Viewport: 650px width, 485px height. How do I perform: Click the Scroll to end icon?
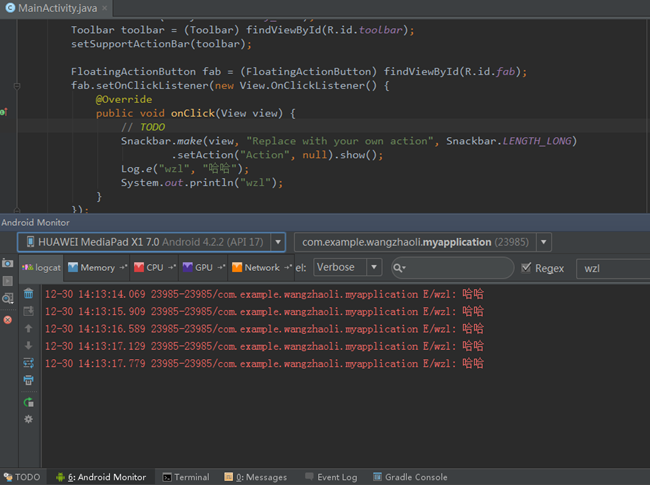pos(28,311)
